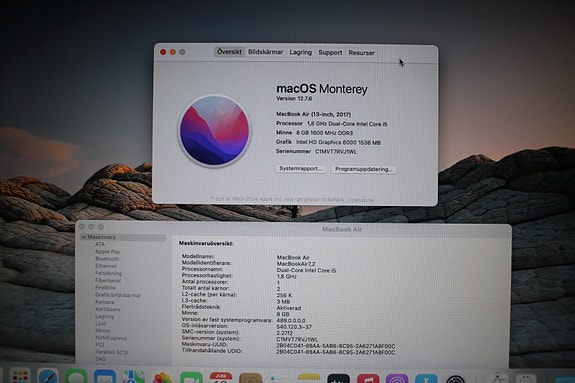This screenshot has height=383, width=575.
Task: Open App Store from the Dock
Action: [426, 378]
